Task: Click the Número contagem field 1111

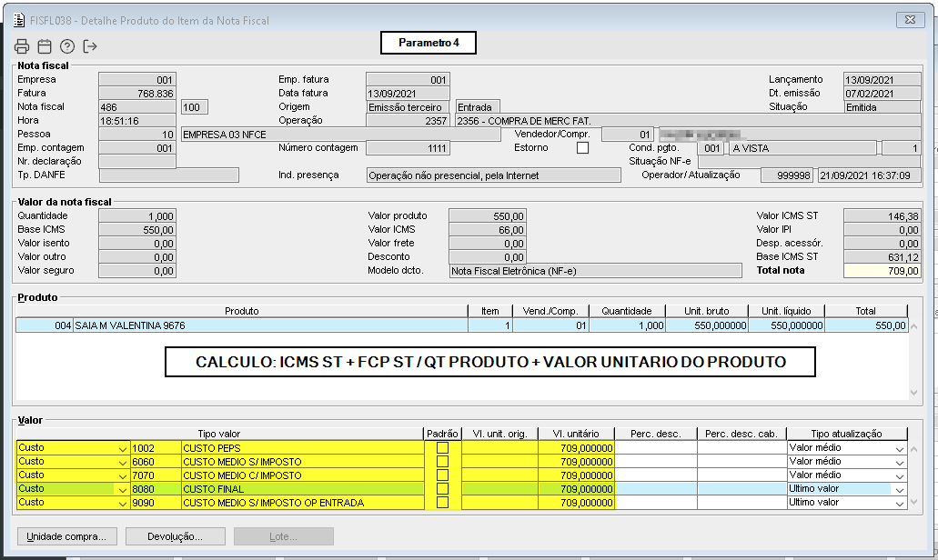Action: [408, 148]
